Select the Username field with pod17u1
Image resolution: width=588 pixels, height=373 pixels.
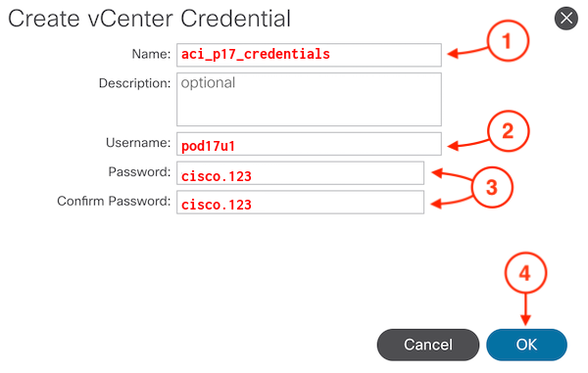309,144
